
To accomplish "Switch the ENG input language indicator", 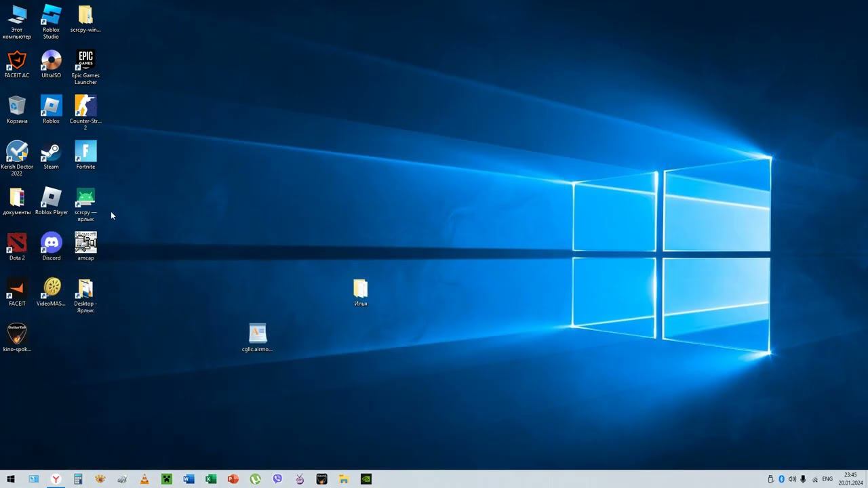I will point(827,479).
